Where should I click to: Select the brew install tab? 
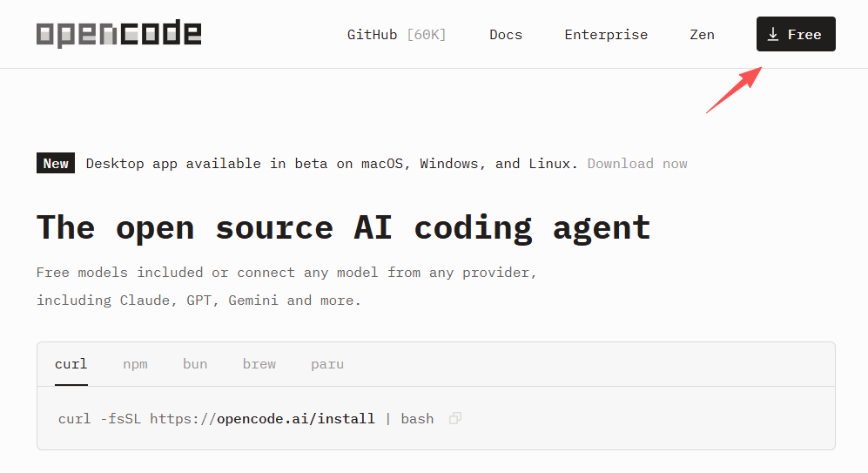259,364
